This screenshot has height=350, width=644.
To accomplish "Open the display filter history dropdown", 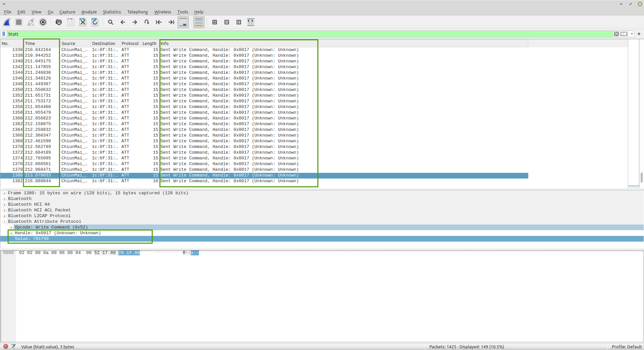I will click(632, 34).
